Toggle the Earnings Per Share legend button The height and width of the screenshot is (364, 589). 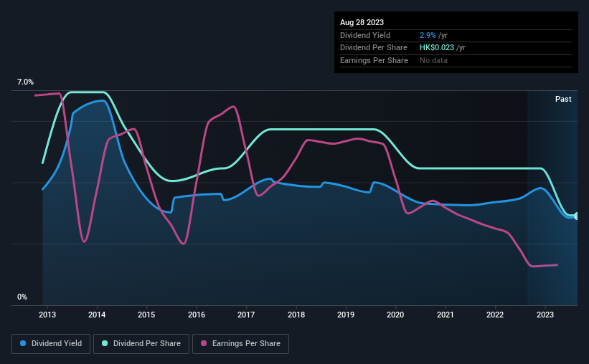pos(241,344)
